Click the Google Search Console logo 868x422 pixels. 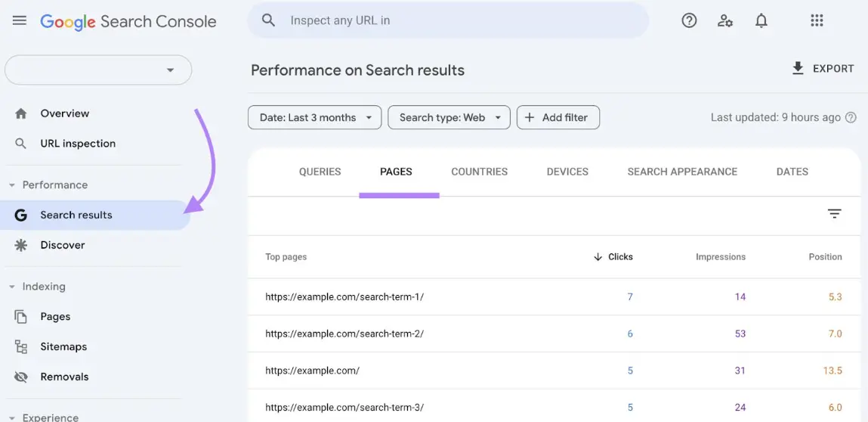coord(128,21)
